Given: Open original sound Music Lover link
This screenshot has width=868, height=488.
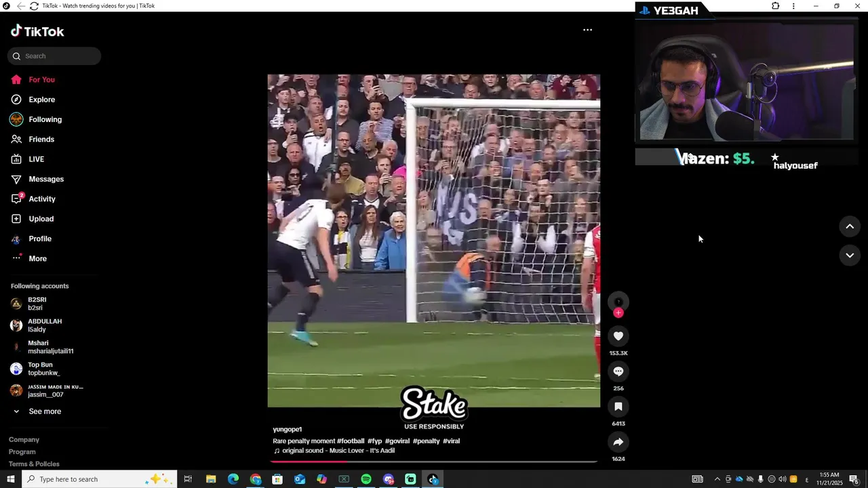Looking at the screenshot, I should [334, 451].
